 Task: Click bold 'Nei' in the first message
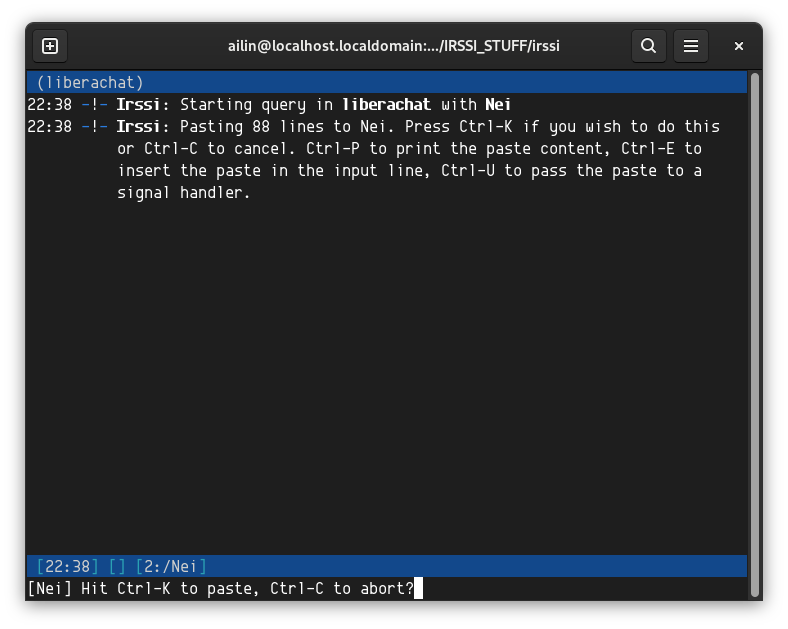pyautogui.click(x=498, y=104)
